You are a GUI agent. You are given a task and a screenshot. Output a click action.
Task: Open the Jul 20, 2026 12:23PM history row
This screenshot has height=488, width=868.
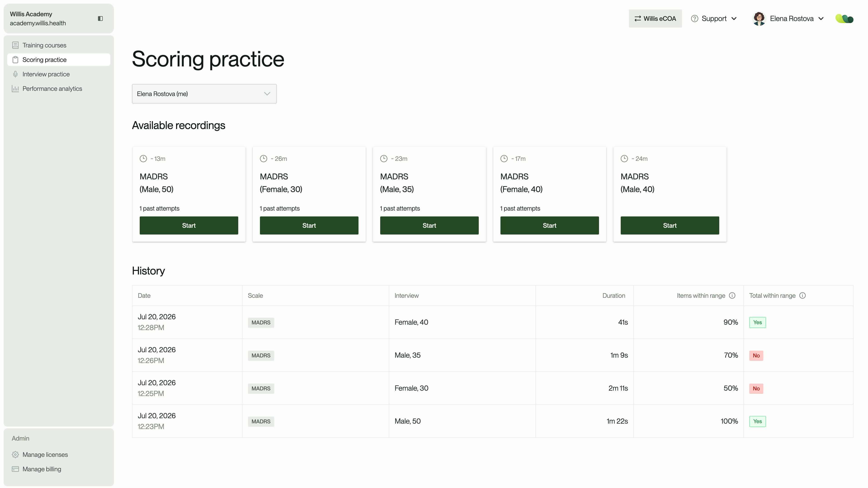[x=493, y=421]
